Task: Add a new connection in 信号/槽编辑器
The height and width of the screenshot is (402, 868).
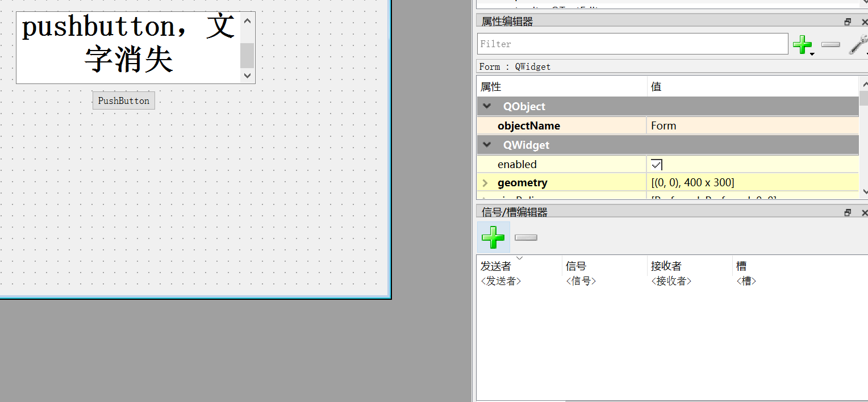Action: point(493,237)
